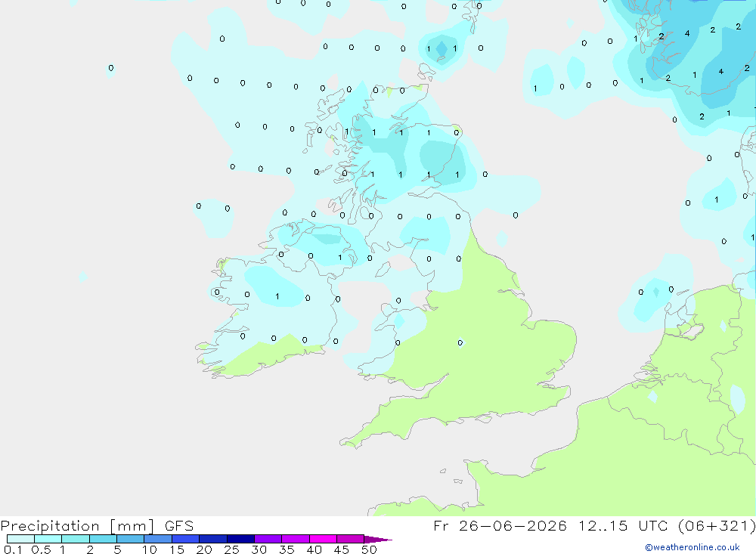This screenshot has width=756, height=554.
Task: Click the 'Precipitation [mm]' title text
Action: click(x=77, y=526)
